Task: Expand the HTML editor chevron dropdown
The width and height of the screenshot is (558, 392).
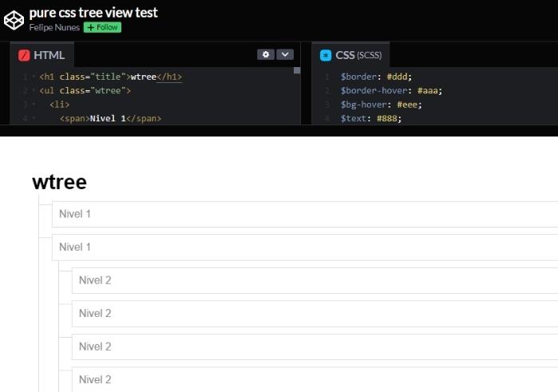Action: point(285,54)
